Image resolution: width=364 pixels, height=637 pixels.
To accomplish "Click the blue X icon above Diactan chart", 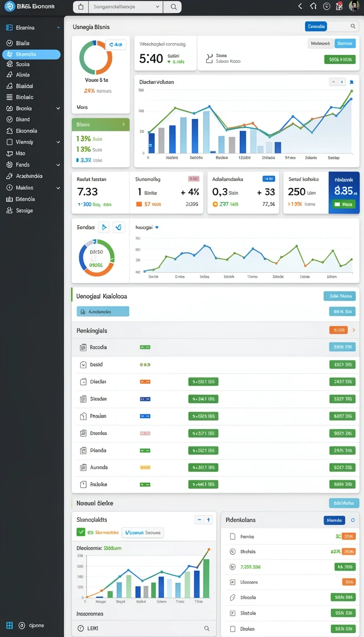I will pos(351,82).
